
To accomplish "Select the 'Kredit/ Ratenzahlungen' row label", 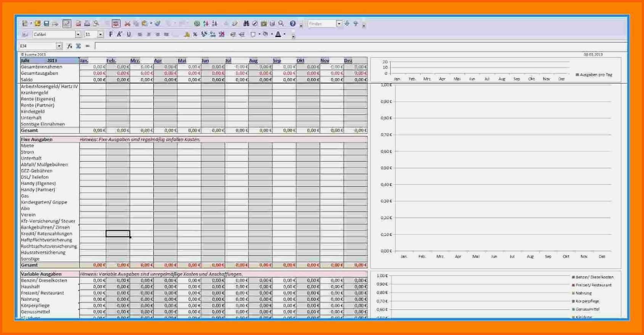I will 47,234.
